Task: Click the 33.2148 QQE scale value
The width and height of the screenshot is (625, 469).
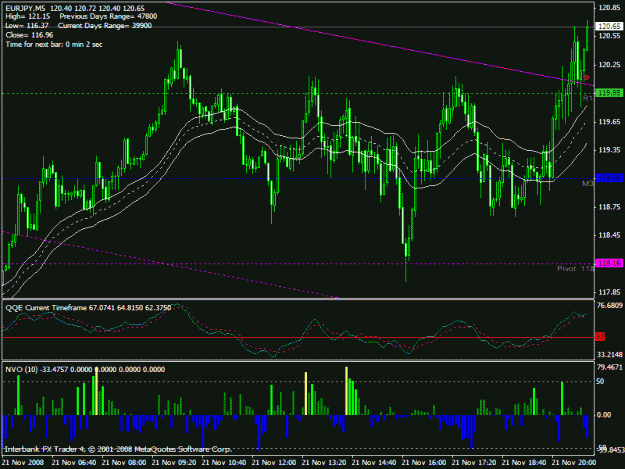Action: [609, 355]
